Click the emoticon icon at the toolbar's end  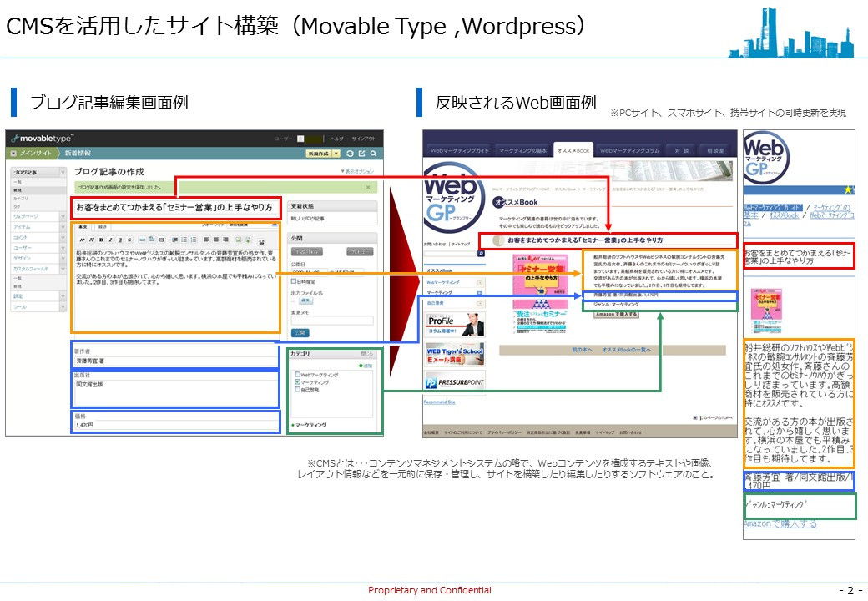click(261, 240)
